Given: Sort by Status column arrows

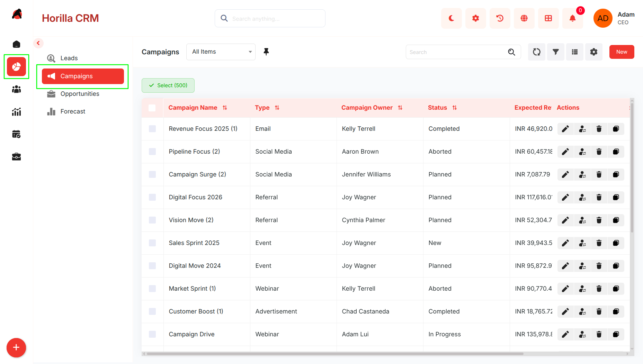Looking at the screenshot, I should pyautogui.click(x=455, y=108).
